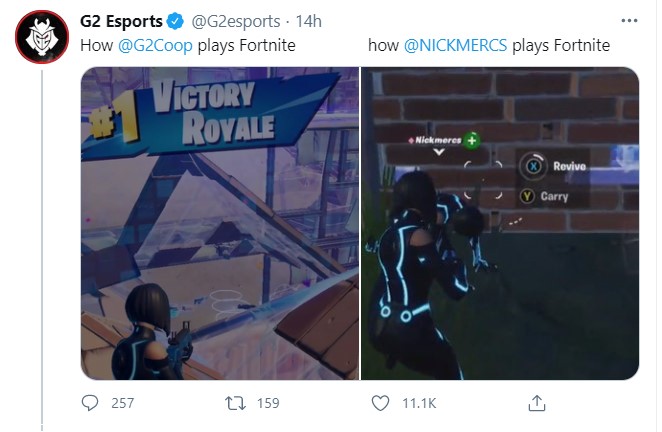Click the 159 retweets count

[x=268, y=403]
